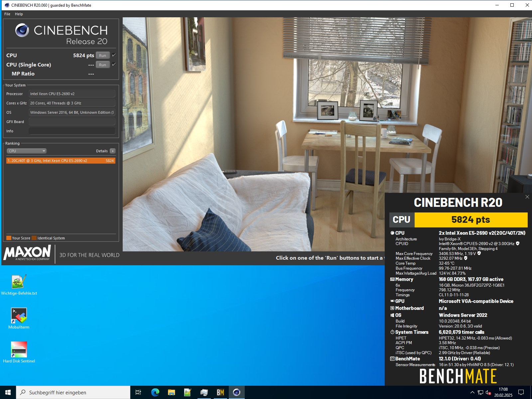
Task: Open the Ranking CPU dropdown
Action: click(26, 151)
